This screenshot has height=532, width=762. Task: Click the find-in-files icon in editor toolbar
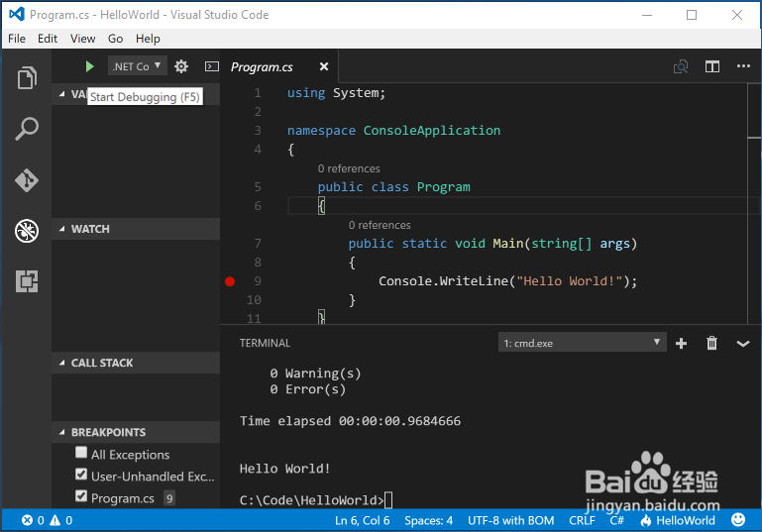click(x=681, y=66)
